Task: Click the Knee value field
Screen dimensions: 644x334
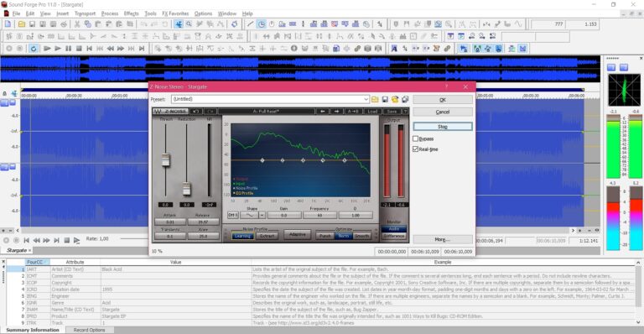Action: pos(203,236)
